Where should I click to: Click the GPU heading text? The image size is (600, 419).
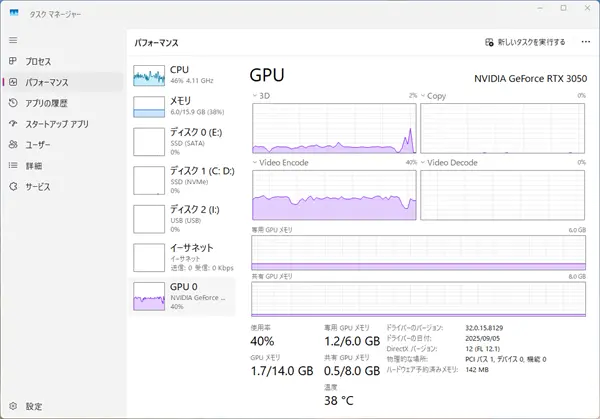[267, 75]
